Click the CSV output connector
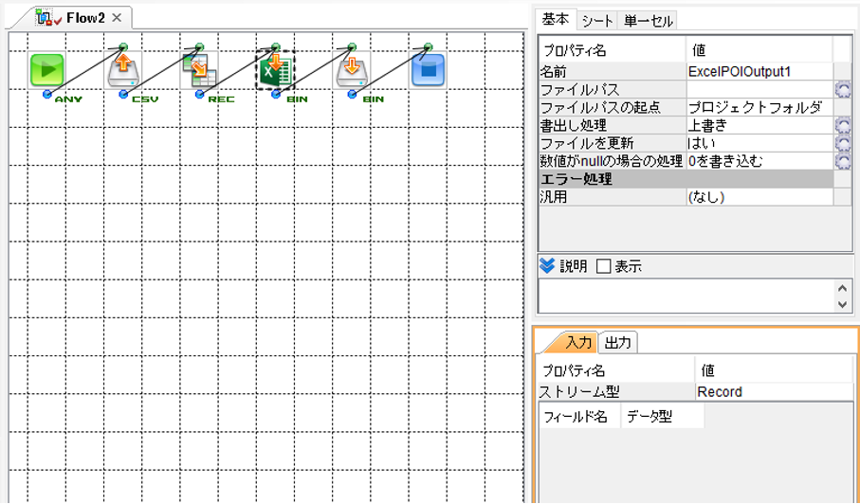 [x=123, y=95]
